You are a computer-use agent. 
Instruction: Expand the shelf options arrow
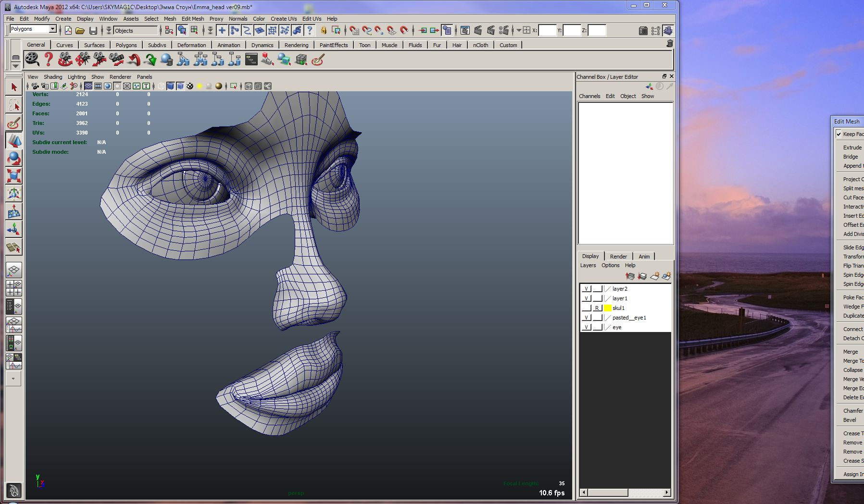coord(15,65)
